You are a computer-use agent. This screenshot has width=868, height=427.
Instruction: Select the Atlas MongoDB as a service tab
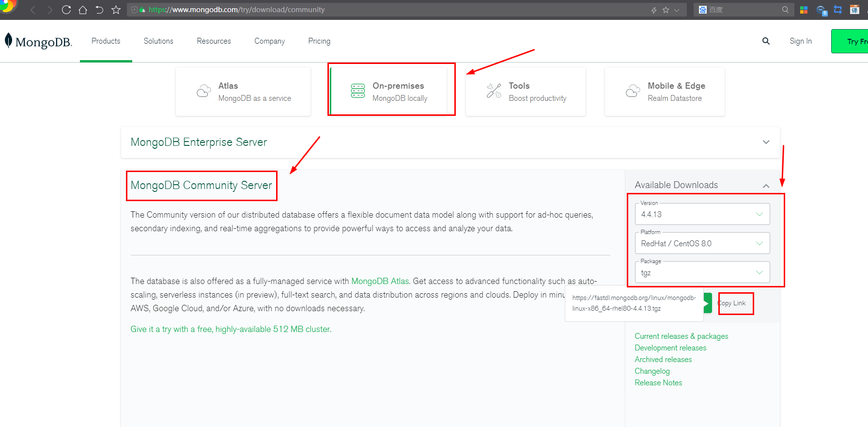click(x=243, y=92)
